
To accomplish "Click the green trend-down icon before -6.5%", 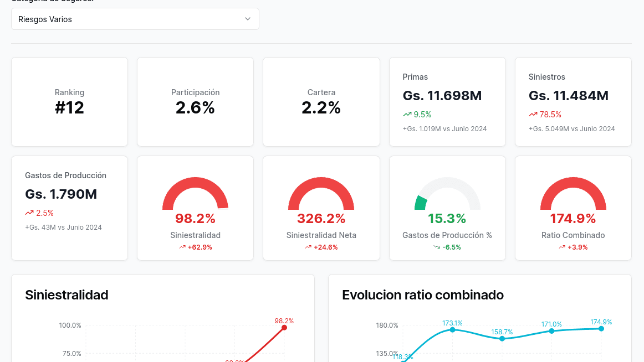I will point(437,247).
